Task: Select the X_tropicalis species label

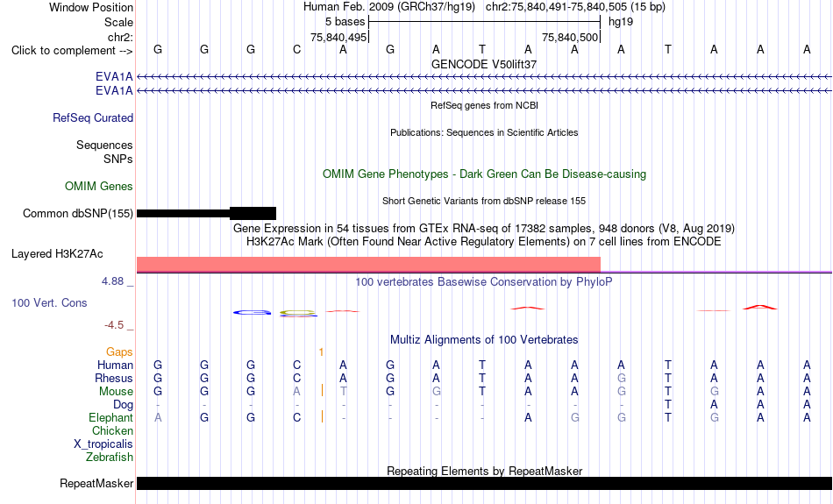Action: point(103,444)
